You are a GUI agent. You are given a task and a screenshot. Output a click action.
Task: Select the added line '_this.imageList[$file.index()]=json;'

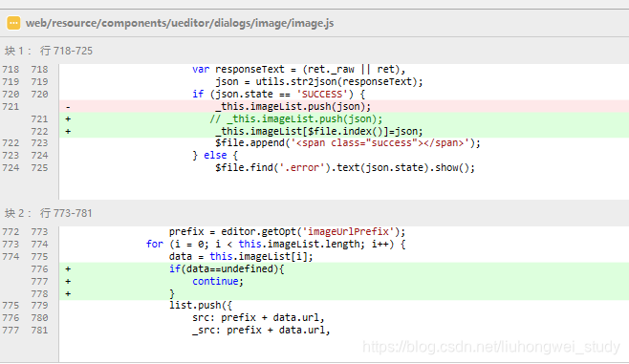click(319, 132)
